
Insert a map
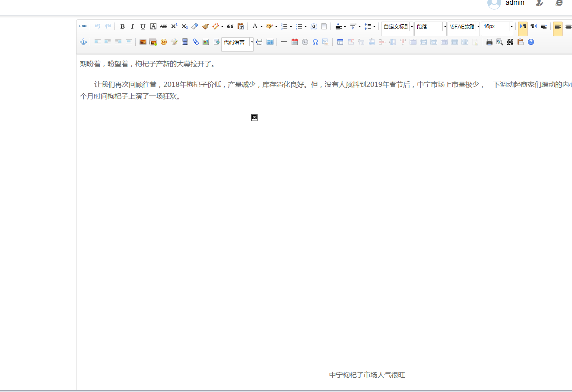pyautogui.click(x=206, y=42)
